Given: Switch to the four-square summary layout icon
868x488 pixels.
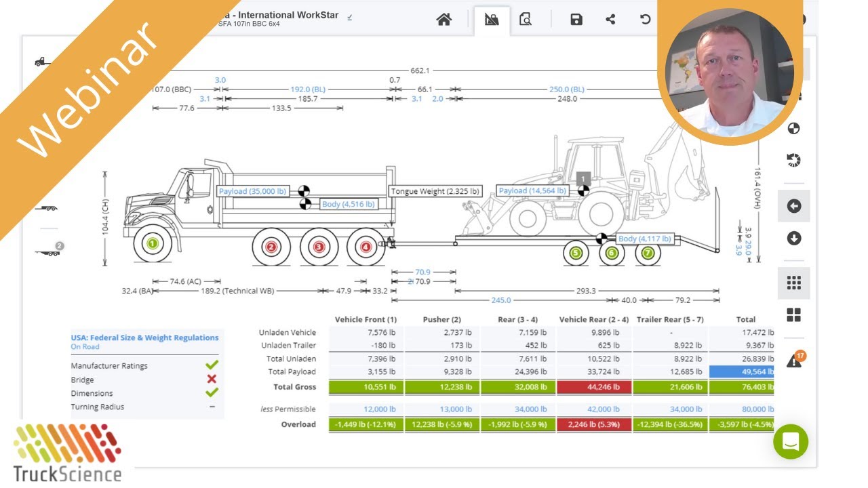Looking at the screenshot, I should [794, 315].
